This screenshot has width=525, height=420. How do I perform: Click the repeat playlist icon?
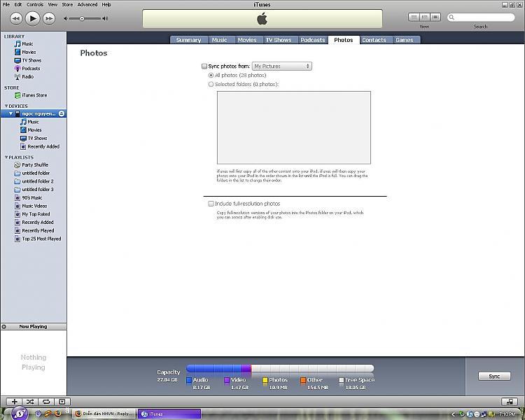pos(46,402)
